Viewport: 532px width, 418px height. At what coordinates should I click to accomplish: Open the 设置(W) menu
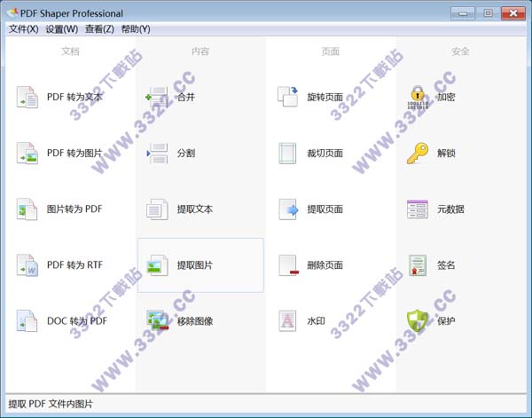tap(62, 29)
